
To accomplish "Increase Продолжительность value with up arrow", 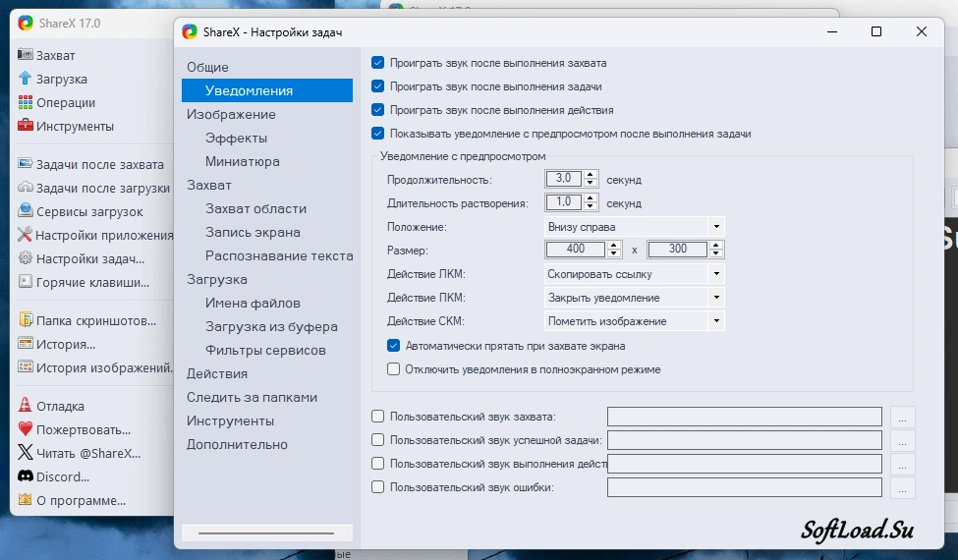I will point(591,175).
